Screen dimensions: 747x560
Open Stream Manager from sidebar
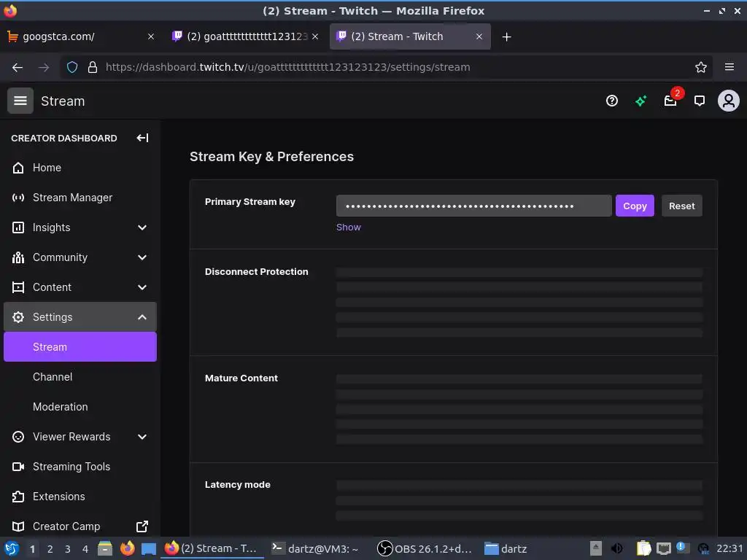coord(80,198)
